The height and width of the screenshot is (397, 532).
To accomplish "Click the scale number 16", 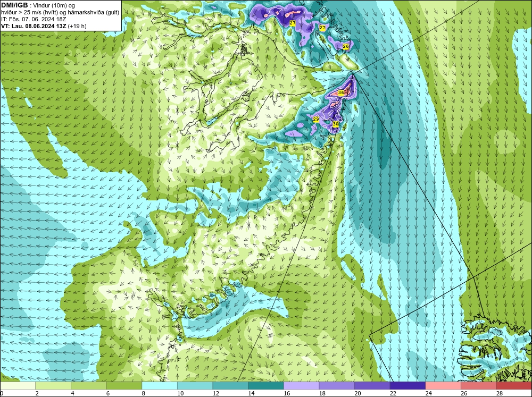I will [x=287, y=393].
